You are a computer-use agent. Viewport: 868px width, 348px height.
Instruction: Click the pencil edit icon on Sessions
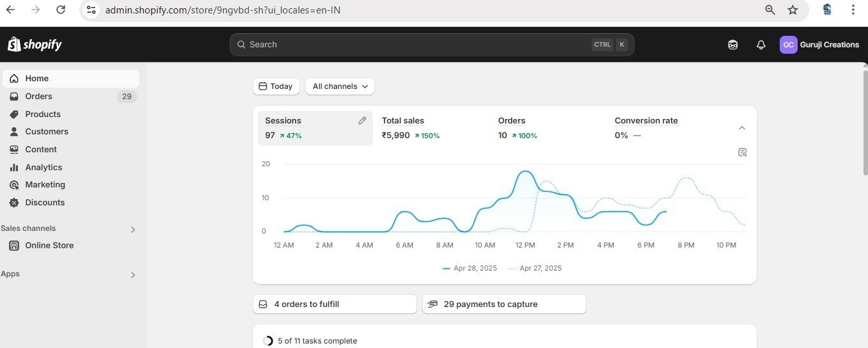point(362,120)
